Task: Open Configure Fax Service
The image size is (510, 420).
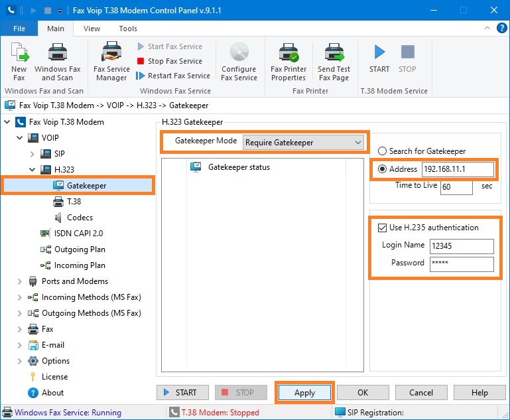Action: click(x=239, y=62)
